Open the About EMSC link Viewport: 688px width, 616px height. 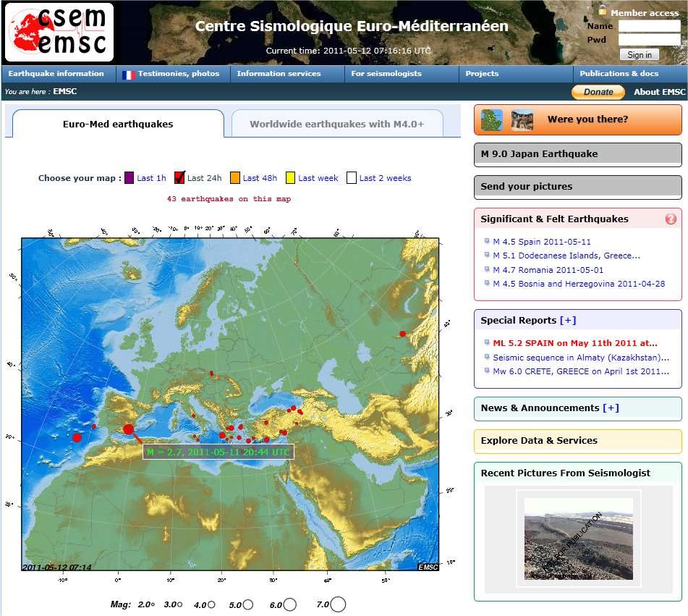(x=659, y=92)
